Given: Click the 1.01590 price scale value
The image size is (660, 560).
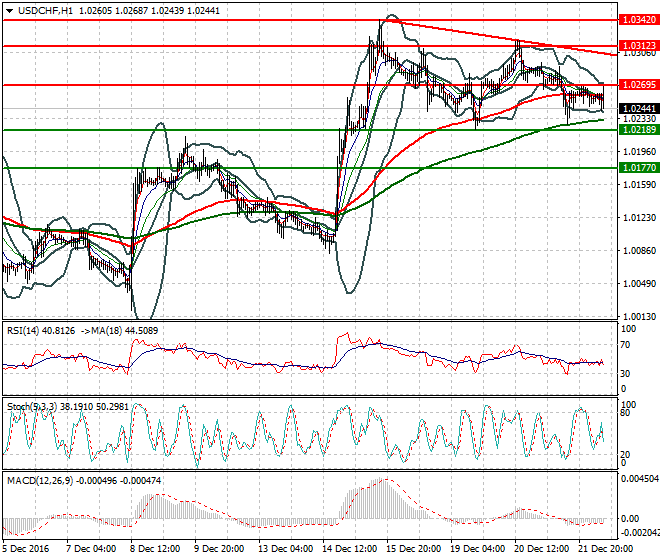Looking at the screenshot, I should 639,184.
